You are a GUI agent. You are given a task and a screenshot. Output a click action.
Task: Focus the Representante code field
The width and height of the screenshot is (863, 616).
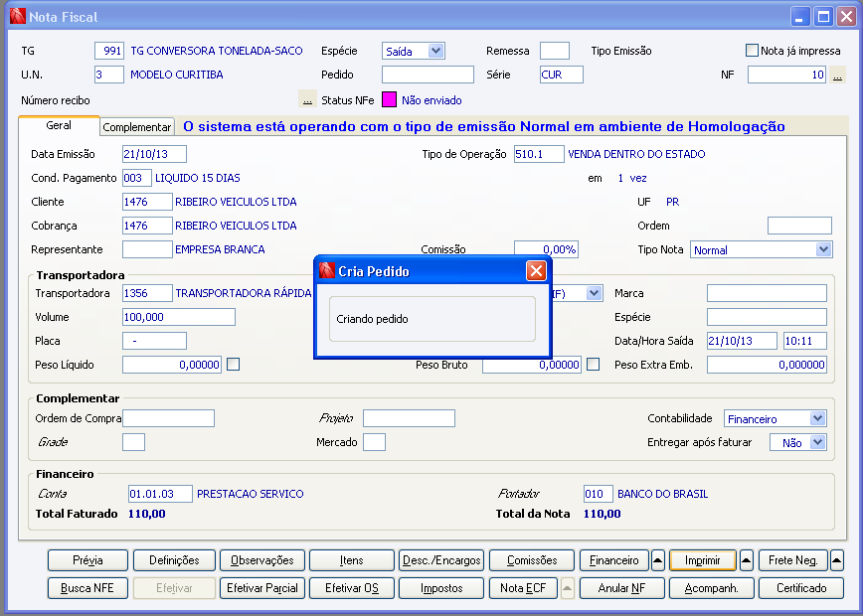(x=147, y=249)
